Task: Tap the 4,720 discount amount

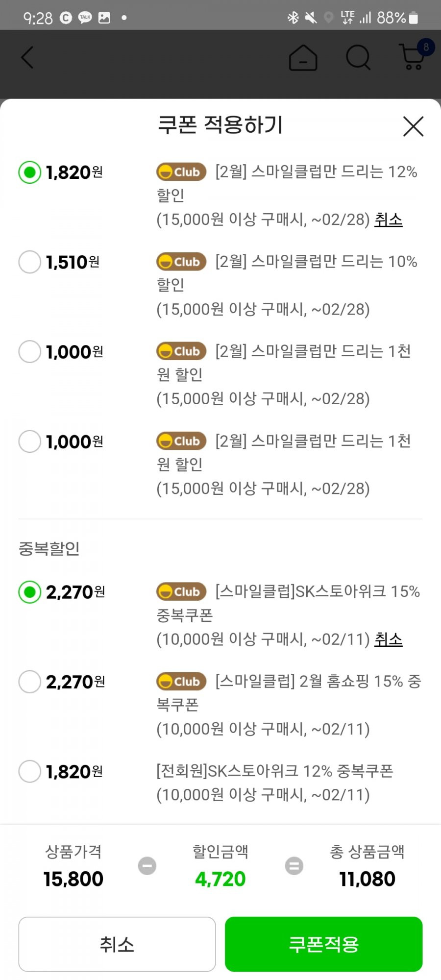Action: tap(220, 879)
